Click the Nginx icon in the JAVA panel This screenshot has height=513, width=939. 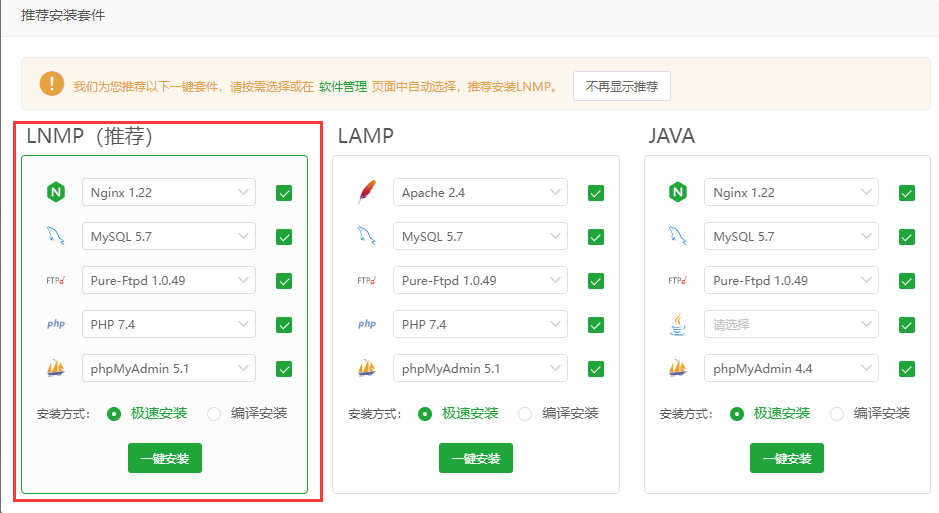[x=677, y=192]
